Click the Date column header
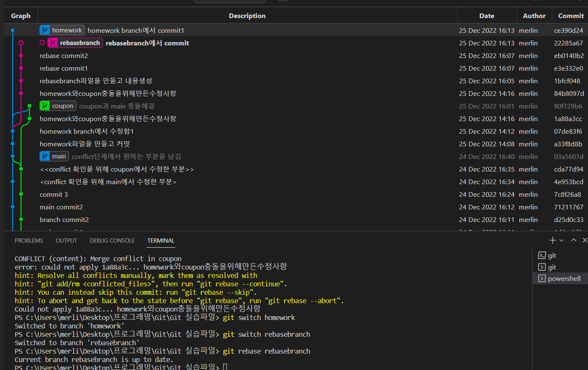This screenshot has height=370, width=588. (487, 16)
